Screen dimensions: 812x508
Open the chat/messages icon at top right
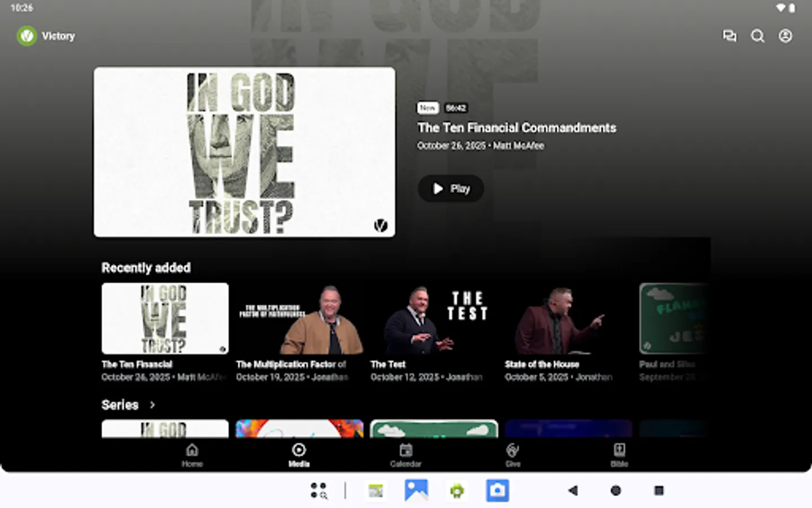pos(730,36)
